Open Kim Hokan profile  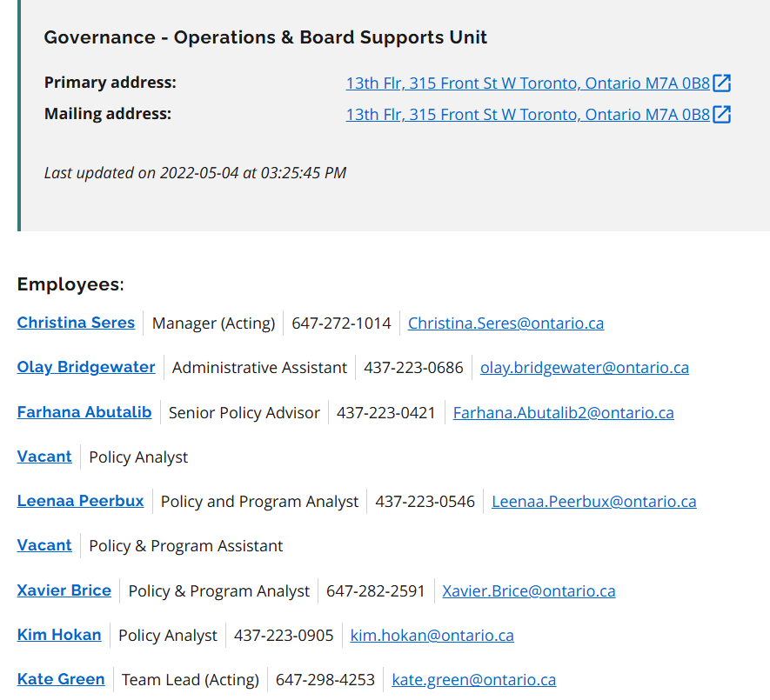pyautogui.click(x=59, y=635)
